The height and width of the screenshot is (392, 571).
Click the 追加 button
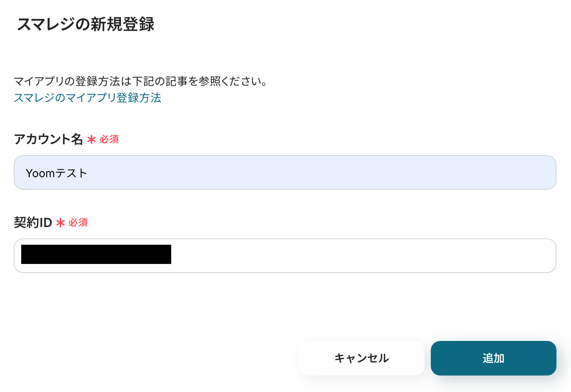(x=493, y=358)
